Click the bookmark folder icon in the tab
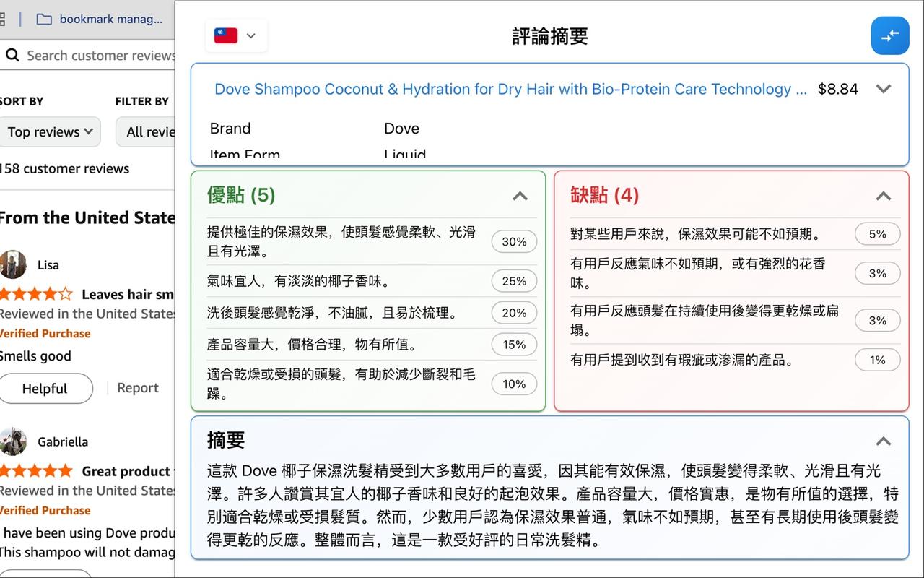Image resolution: width=924 pixels, height=578 pixels. click(x=45, y=19)
